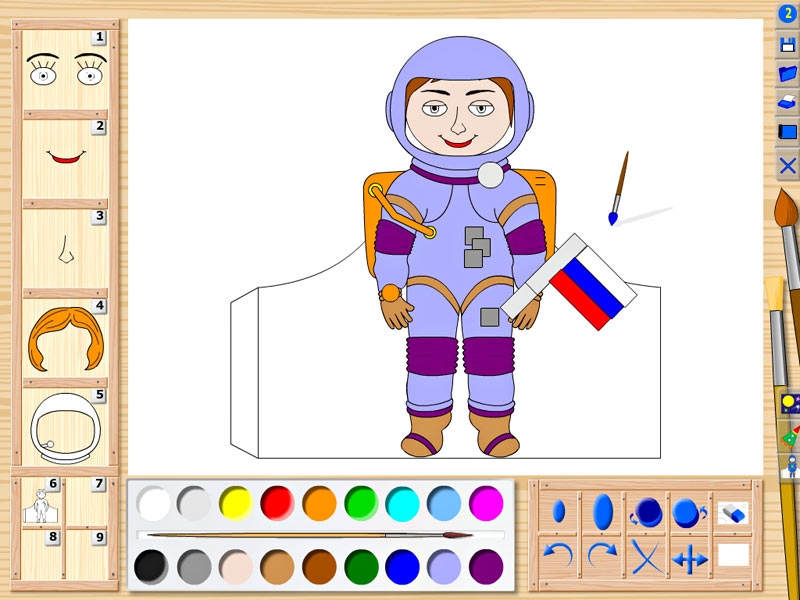The height and width of the screenshot is (600, 800).
Task: Select the orange hair in slot 4
Action: coord(65,339)
